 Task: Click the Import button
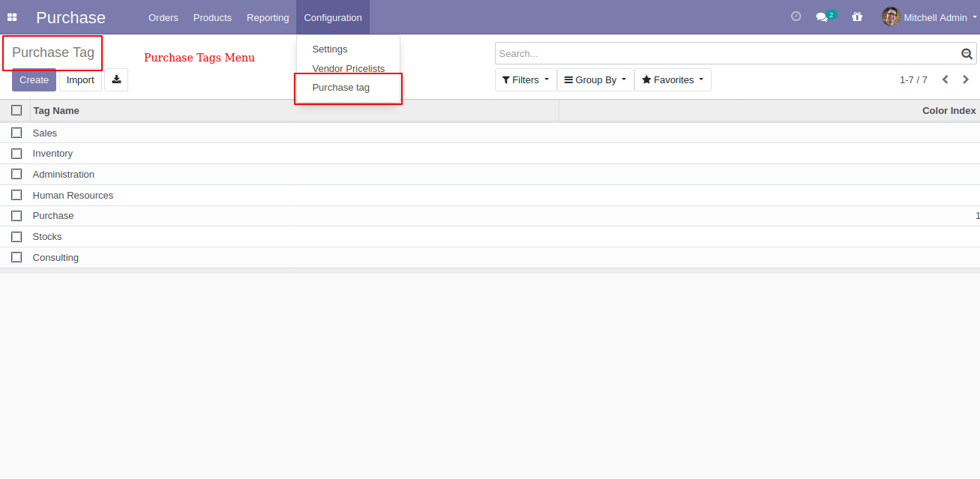click(x=80, y=79)
